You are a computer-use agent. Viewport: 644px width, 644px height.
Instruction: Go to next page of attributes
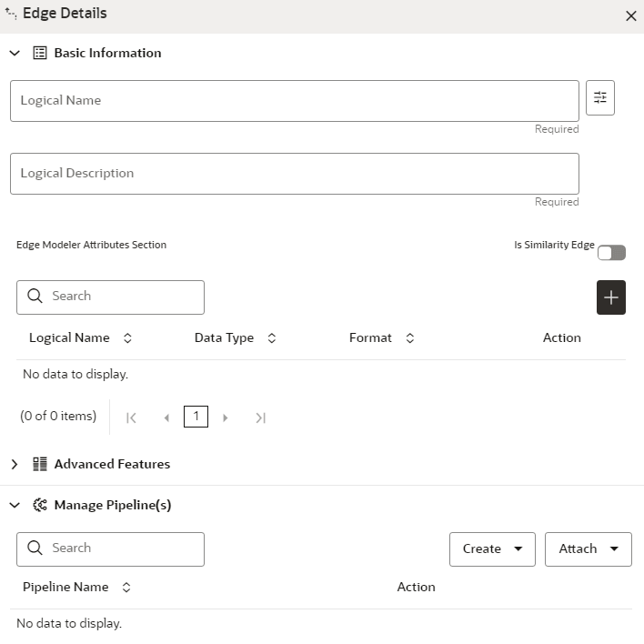226,418
